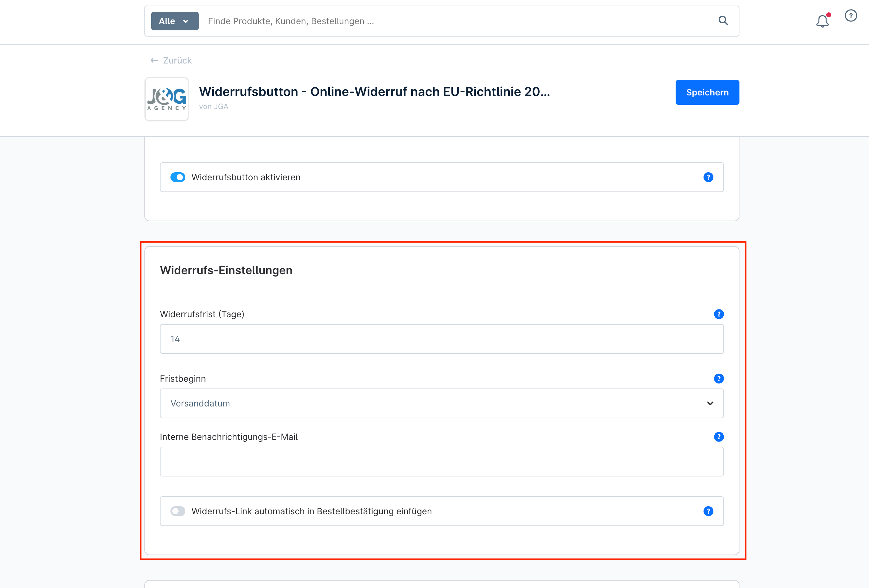Show help tooltip for Fristbeginn
Image resolution: width=869 pixels, height=588 pixels.
point(718,379)
